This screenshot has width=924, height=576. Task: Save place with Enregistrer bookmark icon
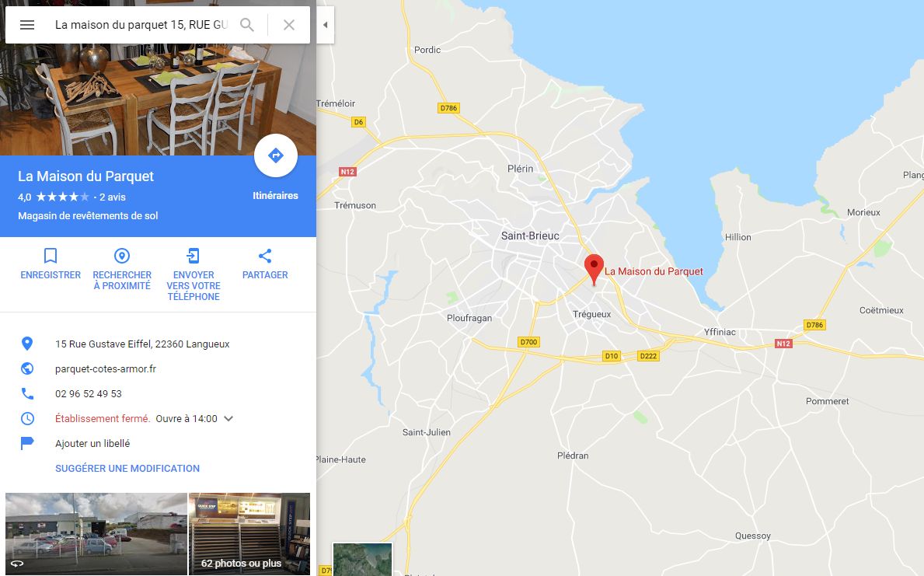(x=51, y=256)
